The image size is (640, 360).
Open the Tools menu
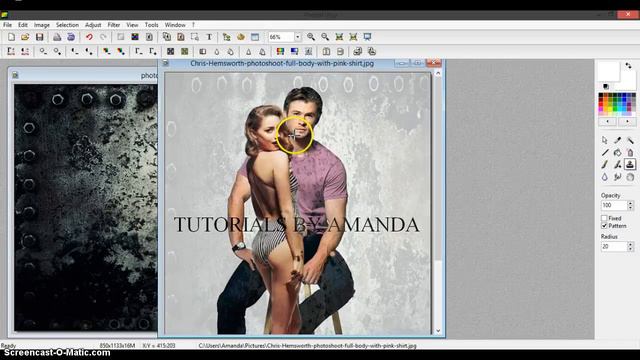click(151, 25)
